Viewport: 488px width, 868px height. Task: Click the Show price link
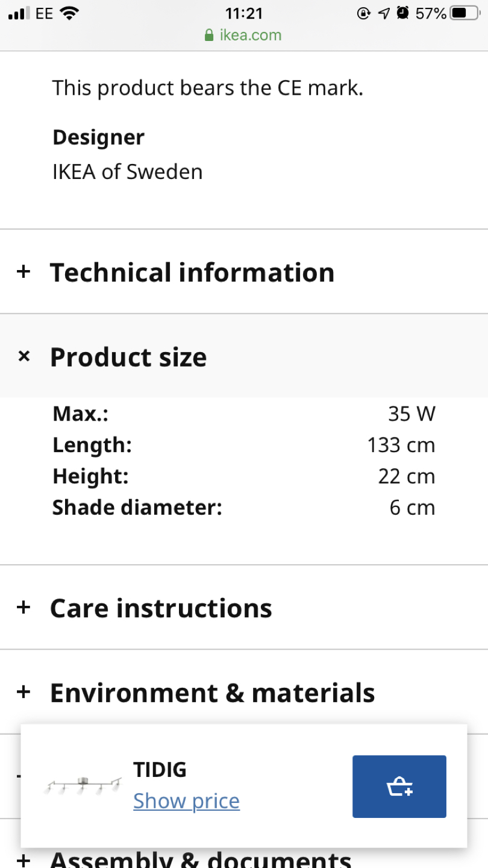(186, 801)
